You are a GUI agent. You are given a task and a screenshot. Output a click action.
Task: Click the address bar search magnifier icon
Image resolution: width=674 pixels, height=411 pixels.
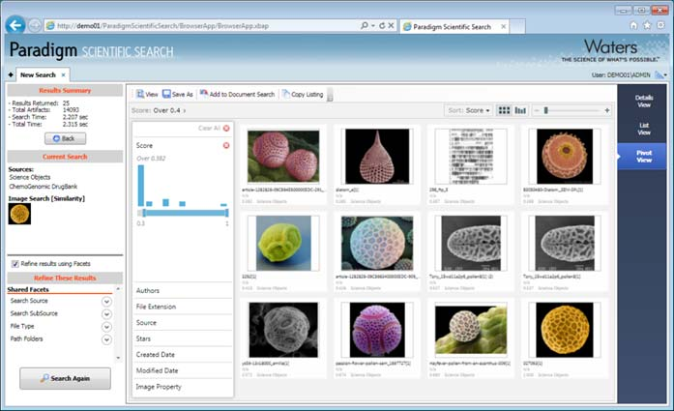365,26
